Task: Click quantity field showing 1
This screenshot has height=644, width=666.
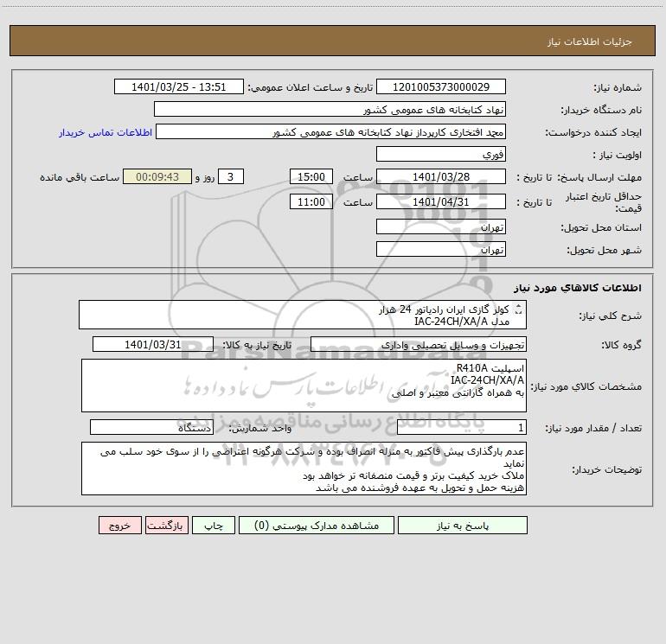Action: click(x=462, y=428)
